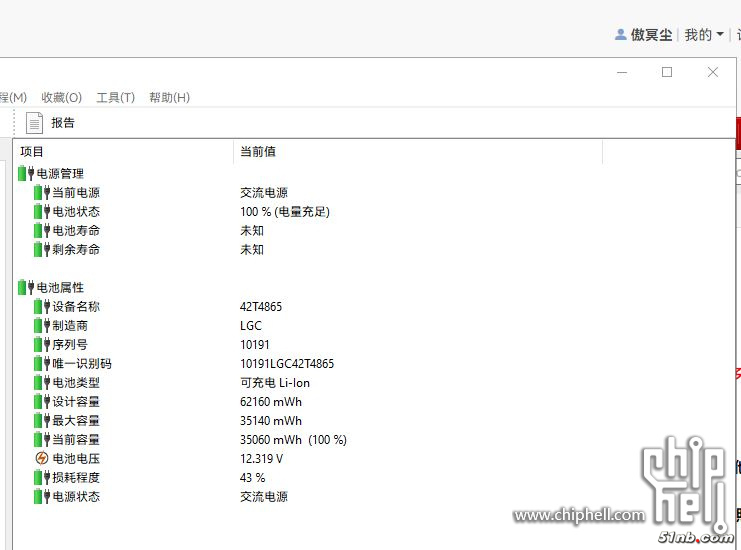Click the wear level value 43 %
The width and height of the screenshot is (741, 550).
pos(252,477)
